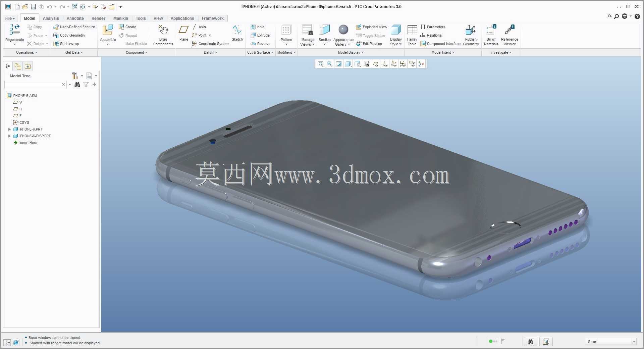This screenshot has width=644, height=349.
Task: Create a datum Plane
Action: click(x=183, y=30)
